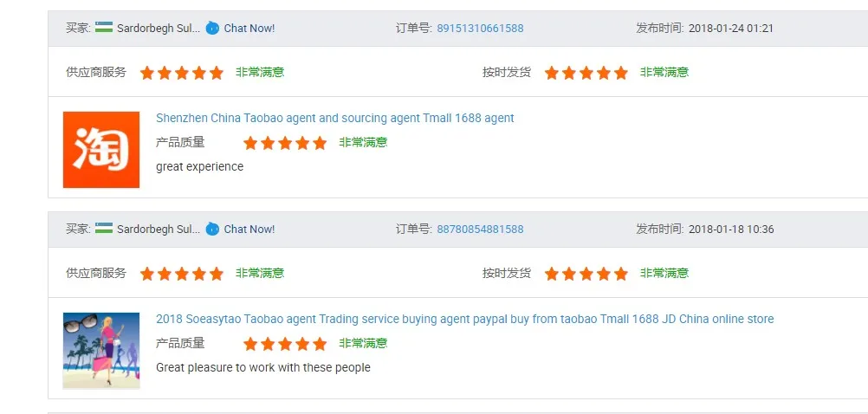Viewport: 868px width, 414px height.
Task: Click star rating beside 'great experience' review
Action: 285,143
